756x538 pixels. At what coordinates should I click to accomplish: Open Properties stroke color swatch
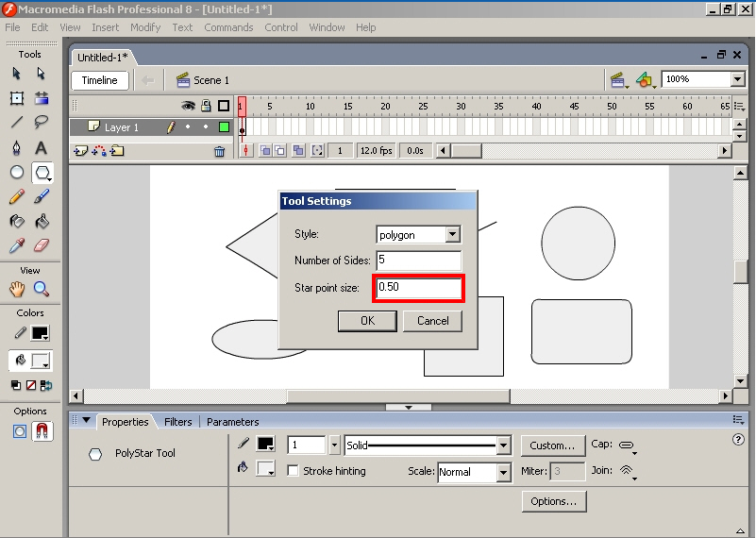click(265, 444)
